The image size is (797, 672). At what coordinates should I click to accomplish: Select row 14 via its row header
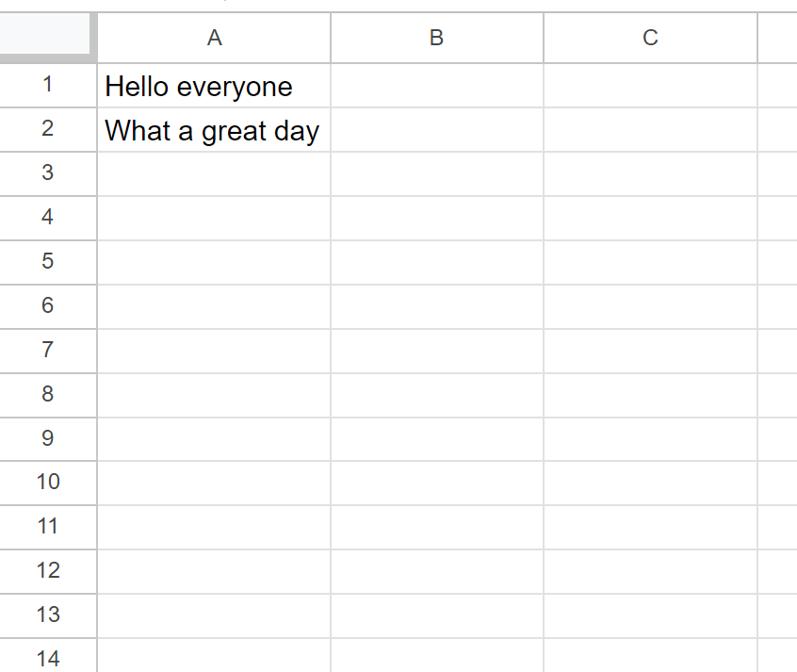point(48,656)
